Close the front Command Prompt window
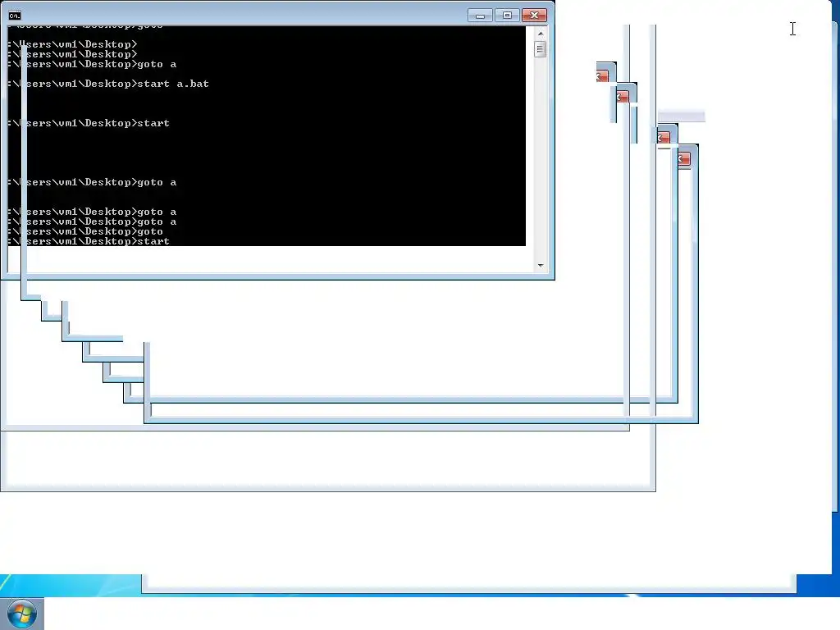Image resolution: width=840 pixels, height=630 pixels. click(x=534, y=16)
